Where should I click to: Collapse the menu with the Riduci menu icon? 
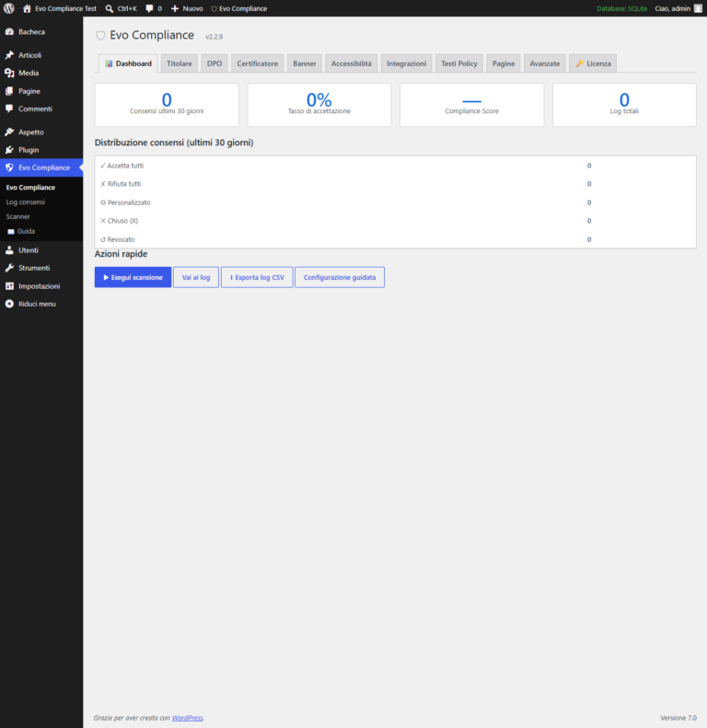[9, 304]
